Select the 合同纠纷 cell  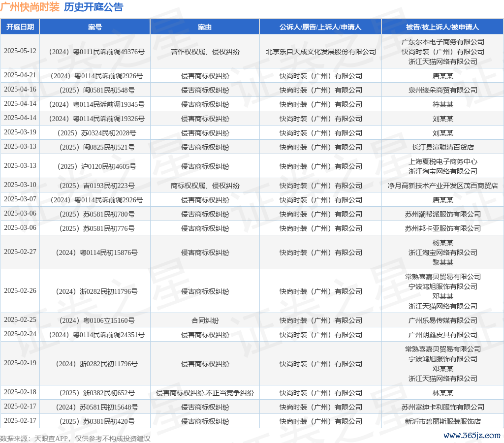[205, 320]
